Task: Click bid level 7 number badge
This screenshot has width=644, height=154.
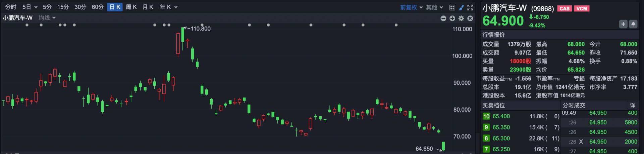Action: tap(486, 149)
